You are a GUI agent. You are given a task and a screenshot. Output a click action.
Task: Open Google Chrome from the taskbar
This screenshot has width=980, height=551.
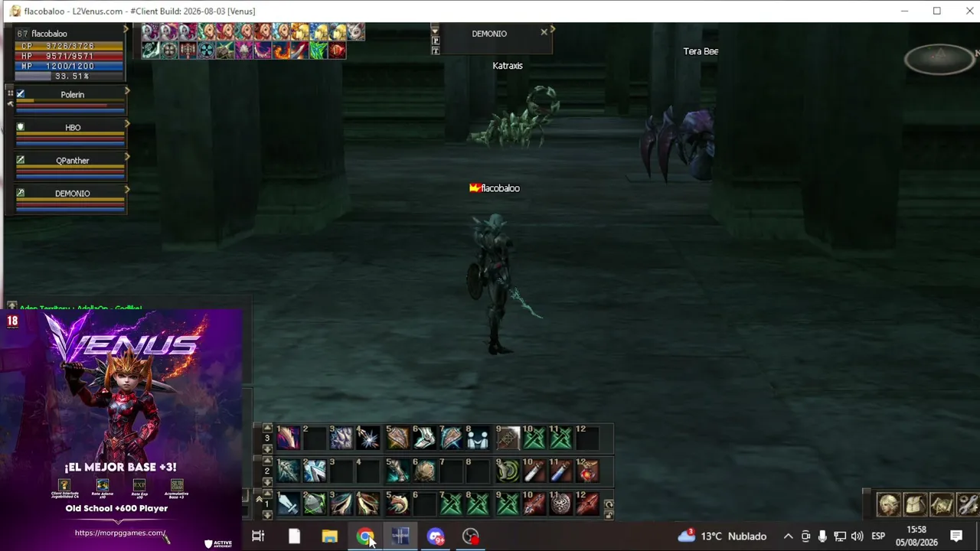click(365, 536)
